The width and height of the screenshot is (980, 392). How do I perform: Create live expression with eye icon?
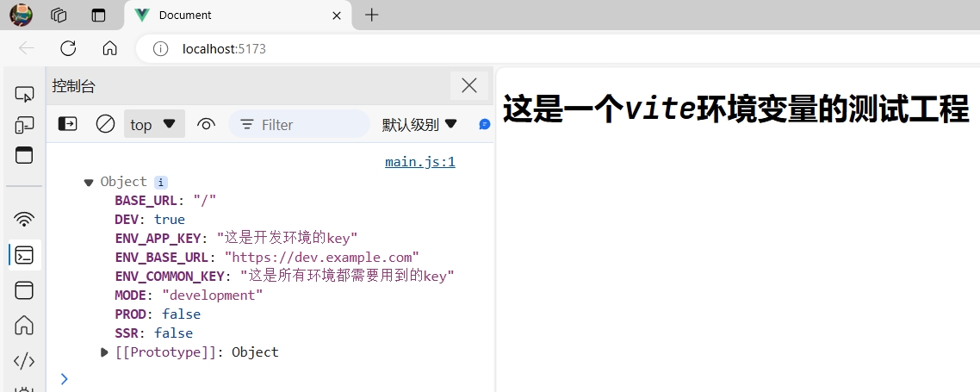206,124
